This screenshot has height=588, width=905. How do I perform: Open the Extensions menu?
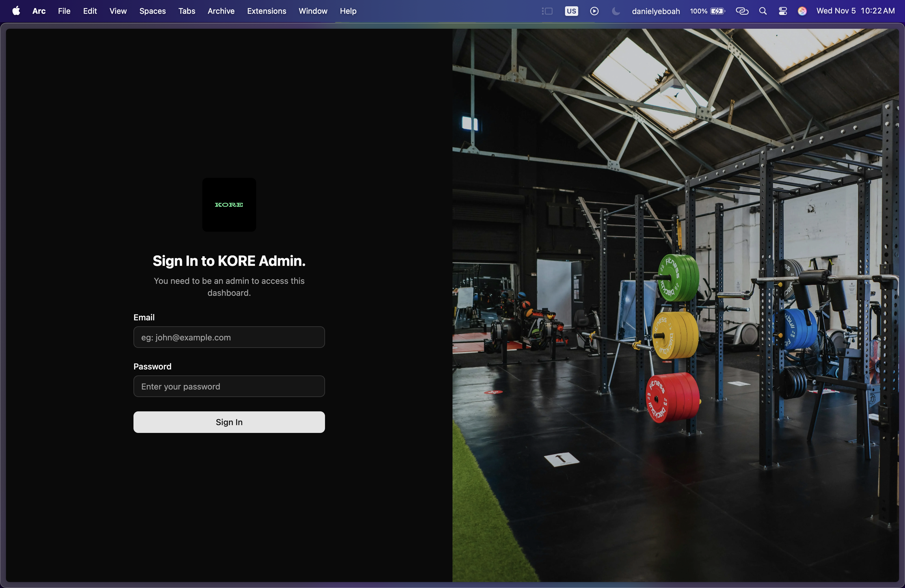pyautogui.click(x=266, y=11)
